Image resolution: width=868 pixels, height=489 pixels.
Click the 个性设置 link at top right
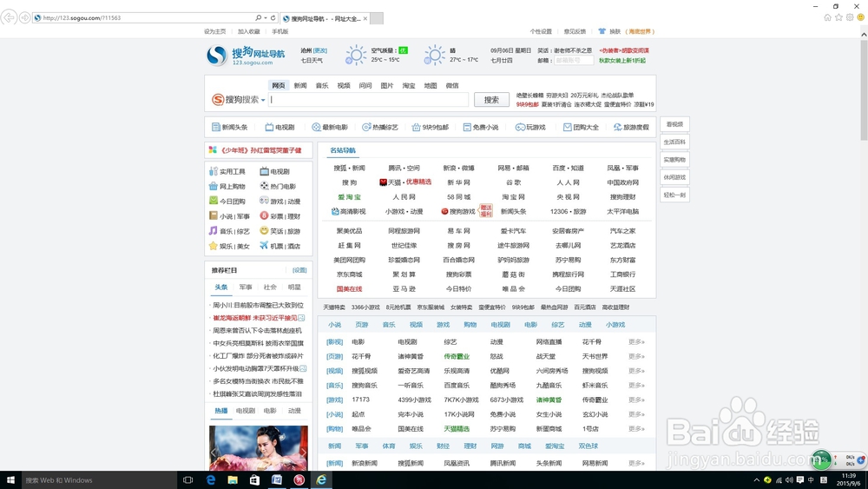[540, 31]
